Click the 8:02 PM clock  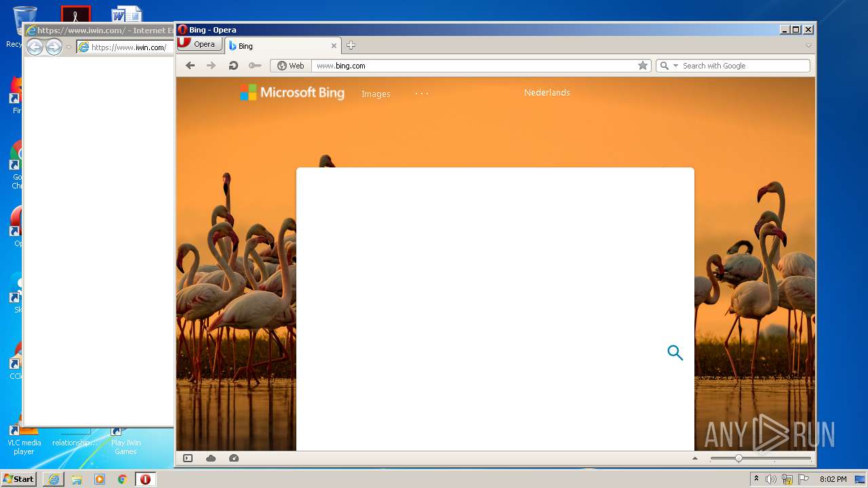pyautogui.click(x=833, y=479)
